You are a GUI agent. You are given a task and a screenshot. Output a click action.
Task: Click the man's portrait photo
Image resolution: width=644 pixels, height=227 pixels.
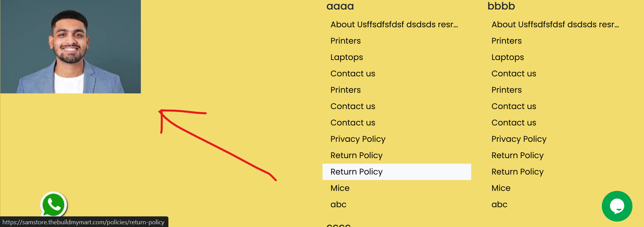[70, 46]
